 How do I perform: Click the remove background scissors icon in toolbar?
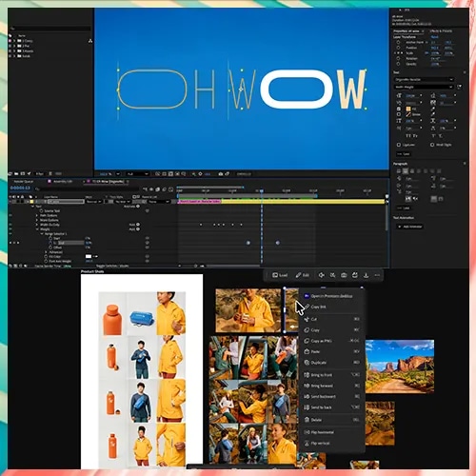(332, 275)
